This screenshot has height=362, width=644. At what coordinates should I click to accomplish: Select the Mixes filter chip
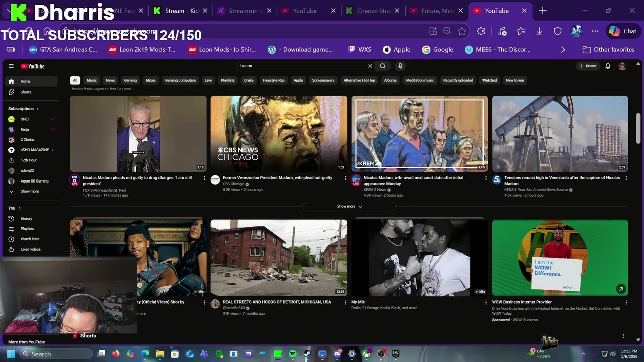[151, 80]
